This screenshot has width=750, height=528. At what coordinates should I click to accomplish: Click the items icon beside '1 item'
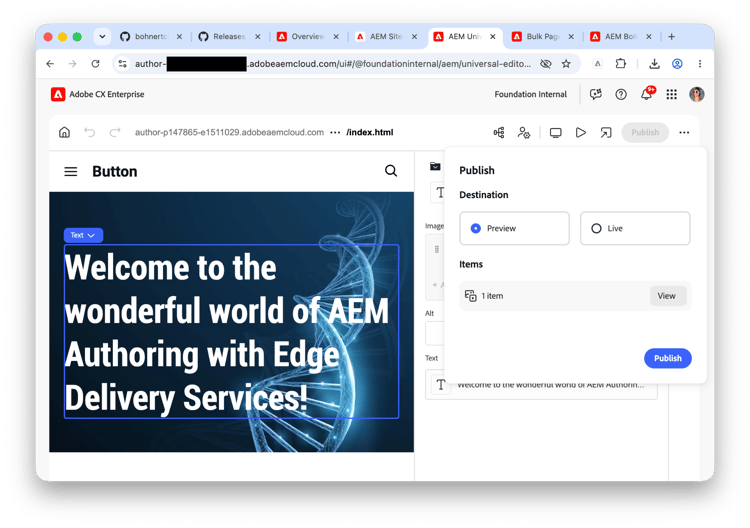tap(471, 296)
